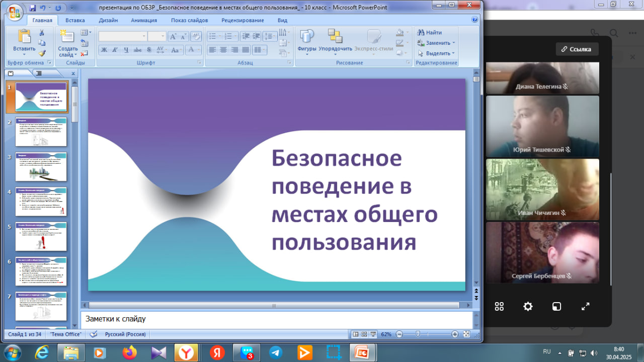Open Firefox from the taskbar
Viewport: 644px width, 362px height.
point(129,352)
